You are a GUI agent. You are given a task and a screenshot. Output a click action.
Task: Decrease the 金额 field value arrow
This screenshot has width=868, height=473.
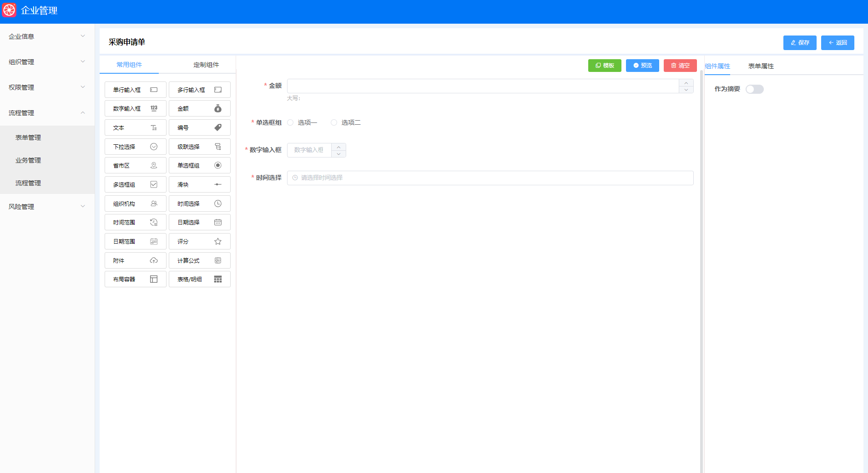point(686,90)
